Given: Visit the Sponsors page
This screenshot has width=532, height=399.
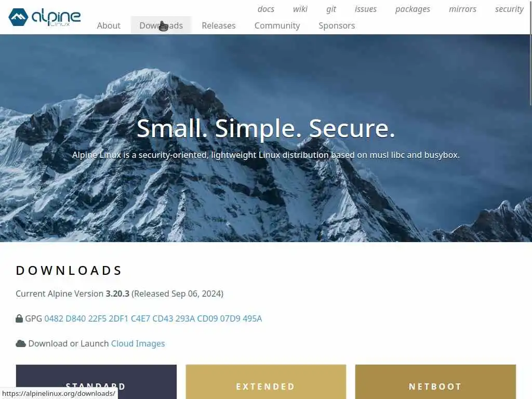Looking at the screenshot, I should (337, 25).
